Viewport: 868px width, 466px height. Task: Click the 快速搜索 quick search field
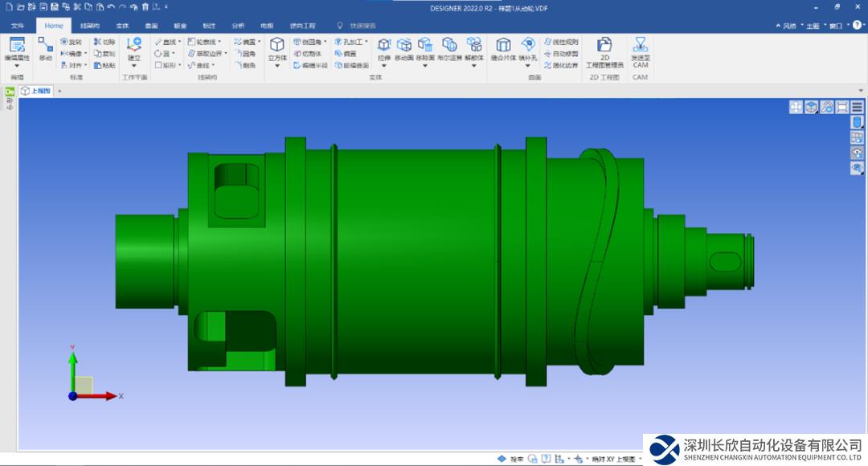363,26
